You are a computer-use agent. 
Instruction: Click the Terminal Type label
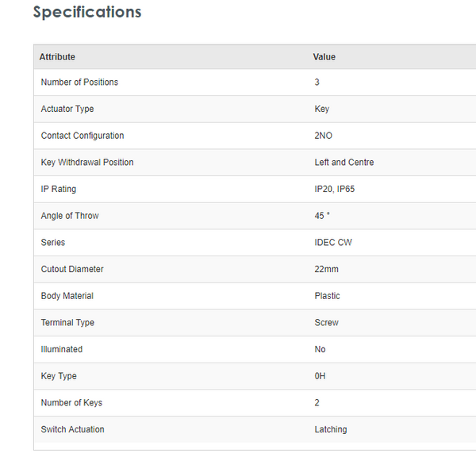point(67,323)
